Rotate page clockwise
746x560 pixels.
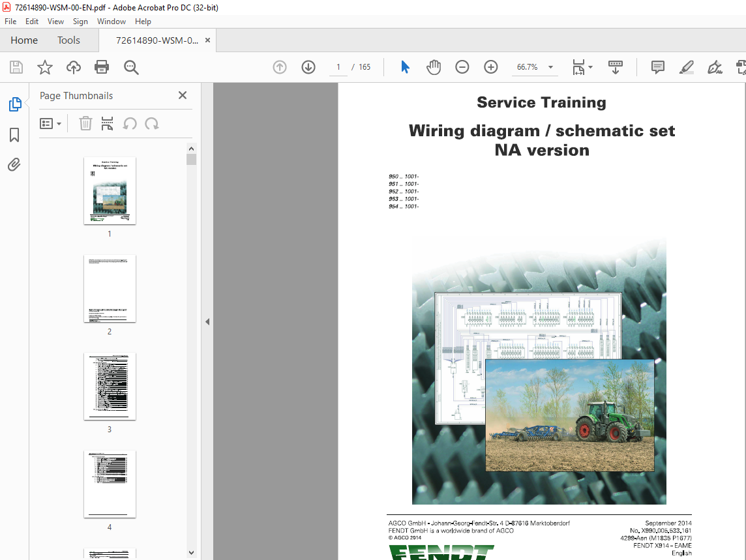click(152, 124)
